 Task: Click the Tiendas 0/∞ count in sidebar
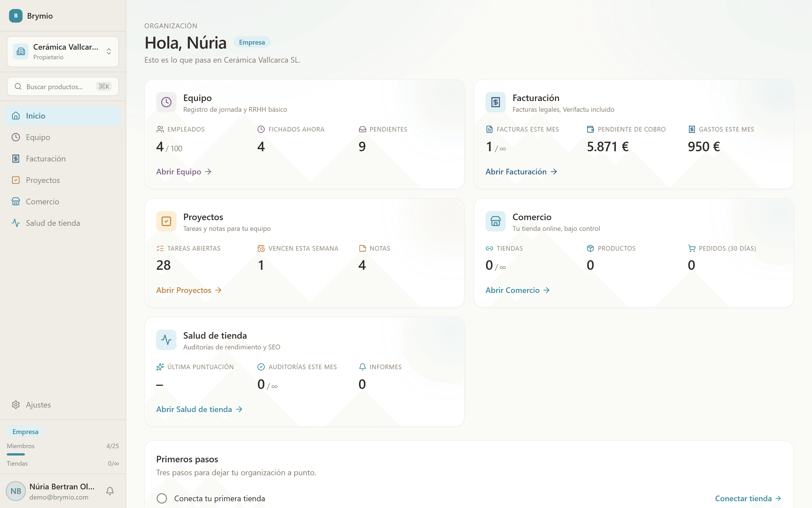point(113,464)
